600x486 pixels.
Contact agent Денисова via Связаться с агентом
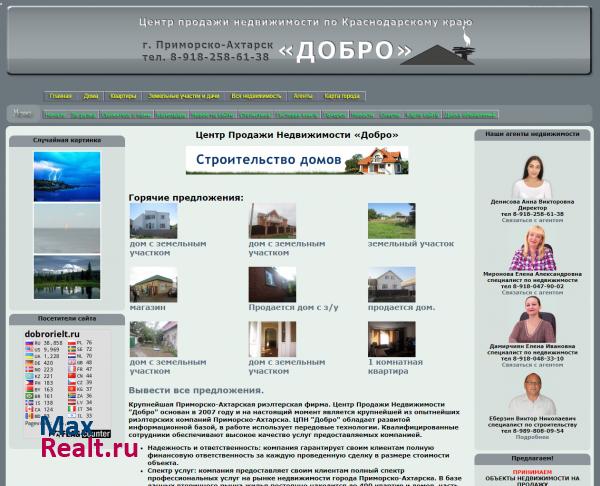[x=532, y=220]
